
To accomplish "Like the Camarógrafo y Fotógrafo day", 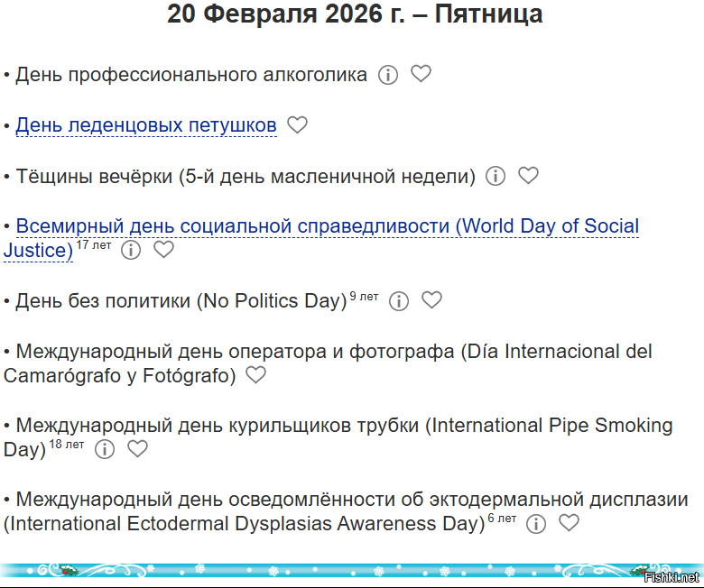I will coord(256,375).
